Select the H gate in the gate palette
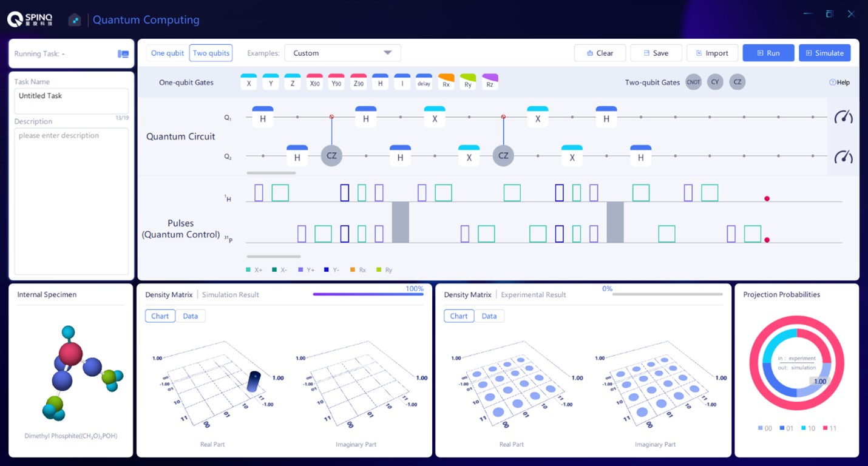This screenshot has width=868, height=466. click(x=380, y=82)
